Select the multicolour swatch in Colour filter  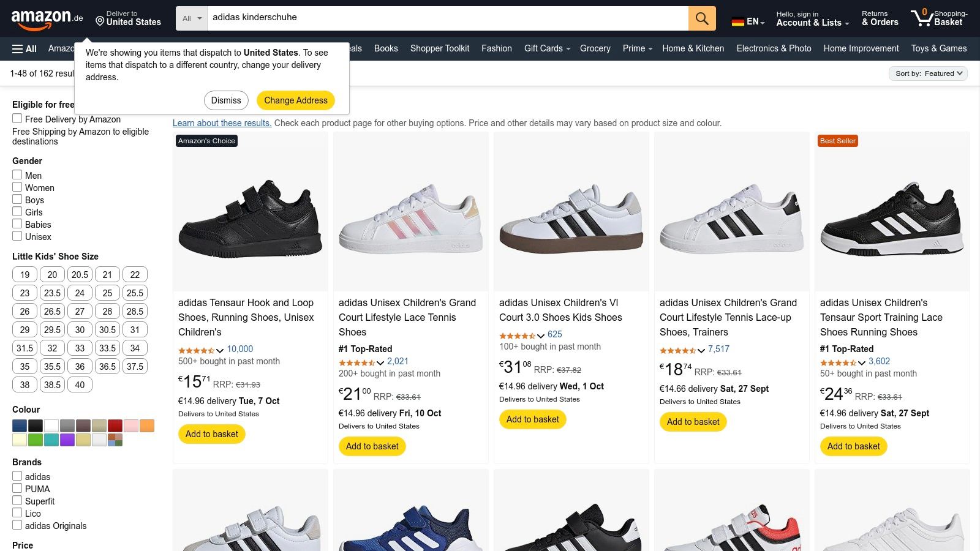[115, 440]
